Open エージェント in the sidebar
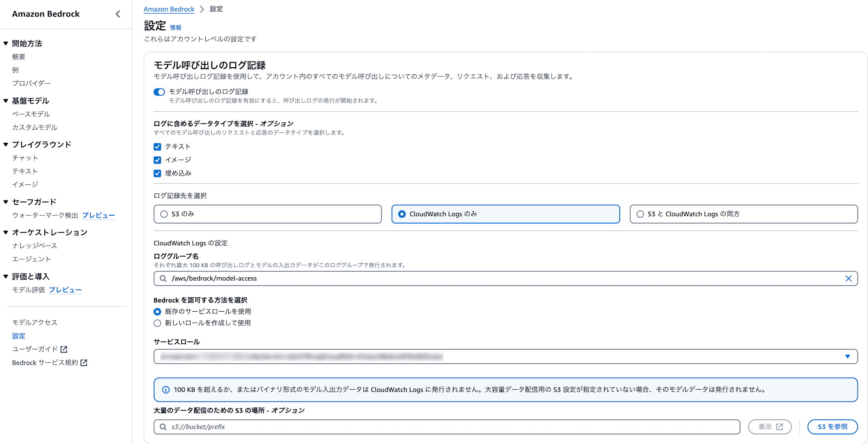 [x=31, y=259]
